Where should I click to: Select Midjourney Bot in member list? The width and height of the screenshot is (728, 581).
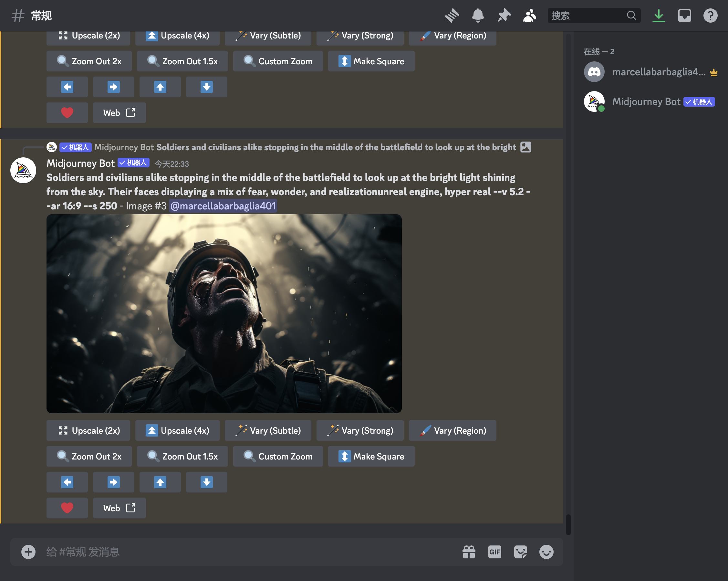[646, 101]
